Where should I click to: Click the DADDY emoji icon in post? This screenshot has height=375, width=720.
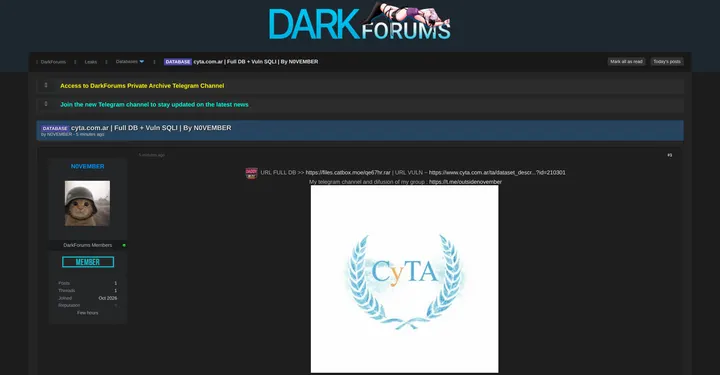click(x=251, y=173)
